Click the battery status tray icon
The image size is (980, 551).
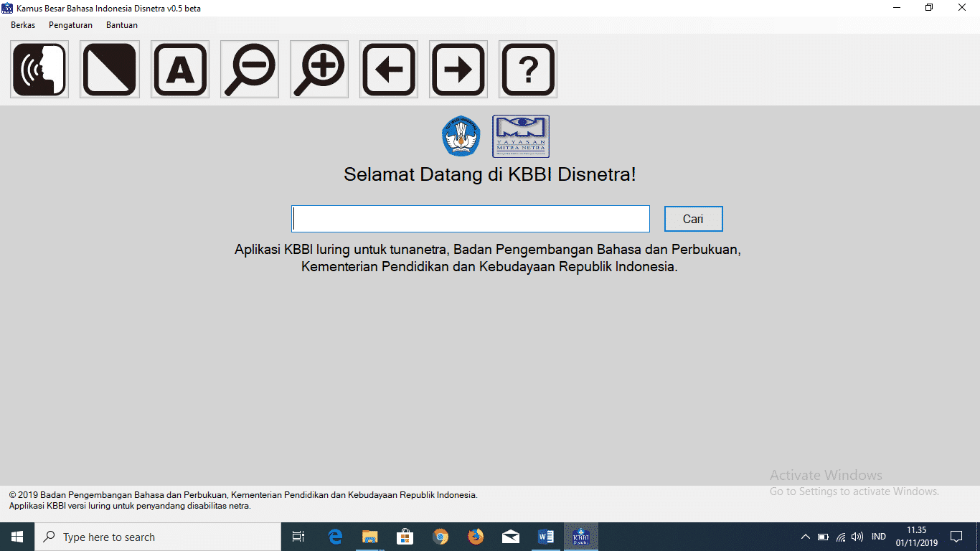pos(824,537)
